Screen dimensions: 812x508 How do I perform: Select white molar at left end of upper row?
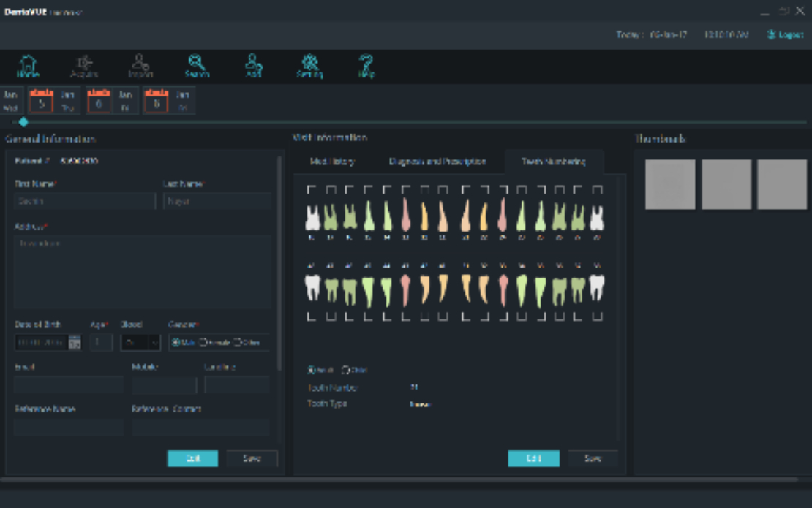tap(312, 218)
